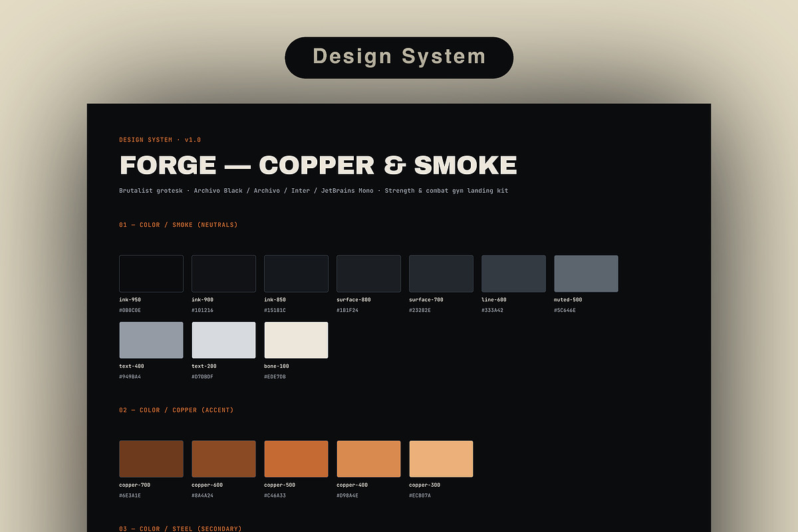Click the text-400 token name
This screenshot has height=532, width=798.
[132, 366]
